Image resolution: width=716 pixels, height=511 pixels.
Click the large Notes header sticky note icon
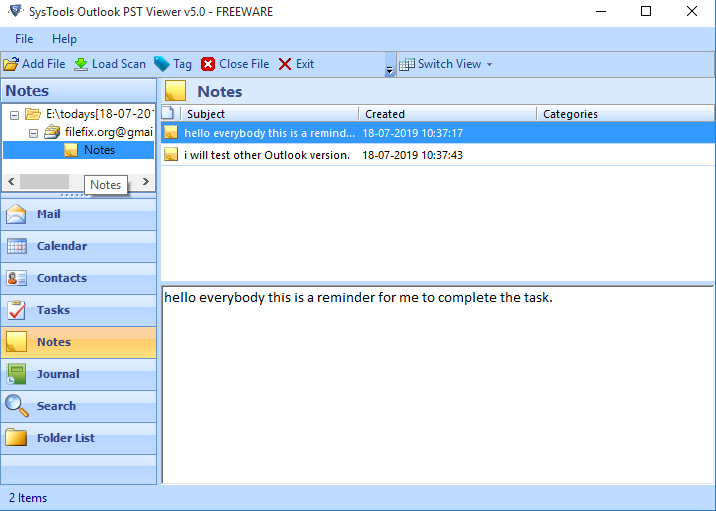(175, 90)
